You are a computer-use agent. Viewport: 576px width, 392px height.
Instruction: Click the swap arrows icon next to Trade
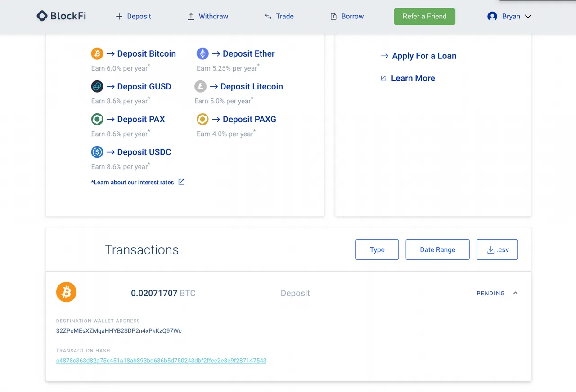click(x=268, y=17)
